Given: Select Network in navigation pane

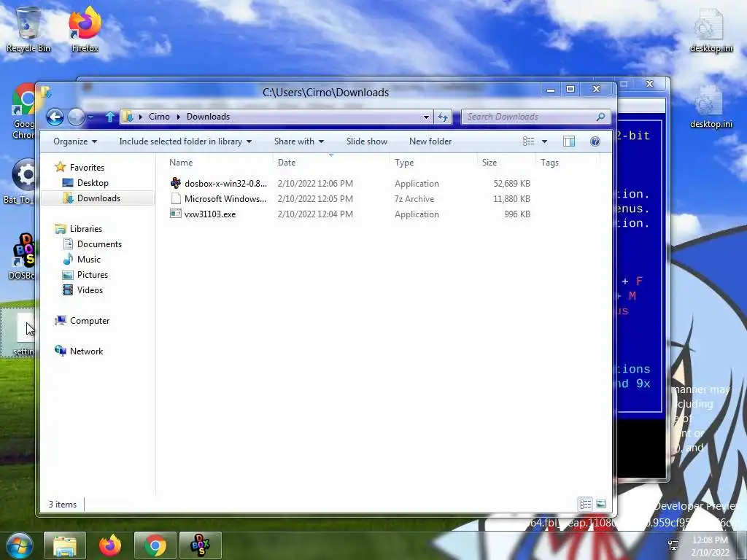Looking at the screenshot, I should click(86, 351).
